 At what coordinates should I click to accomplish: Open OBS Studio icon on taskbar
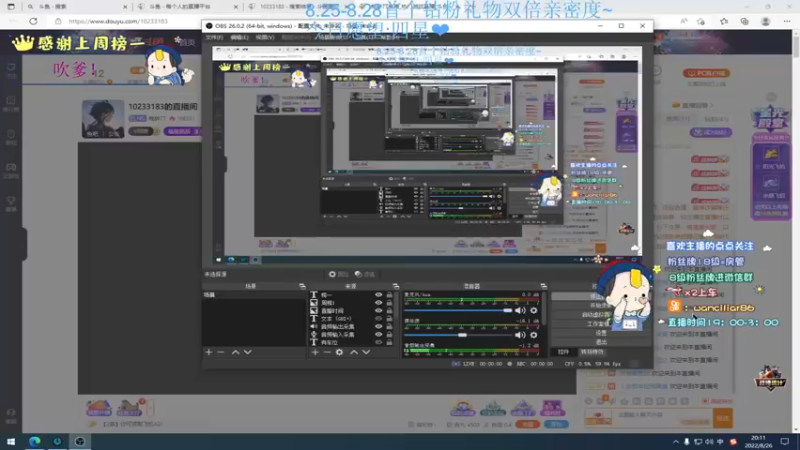point(80,441)
